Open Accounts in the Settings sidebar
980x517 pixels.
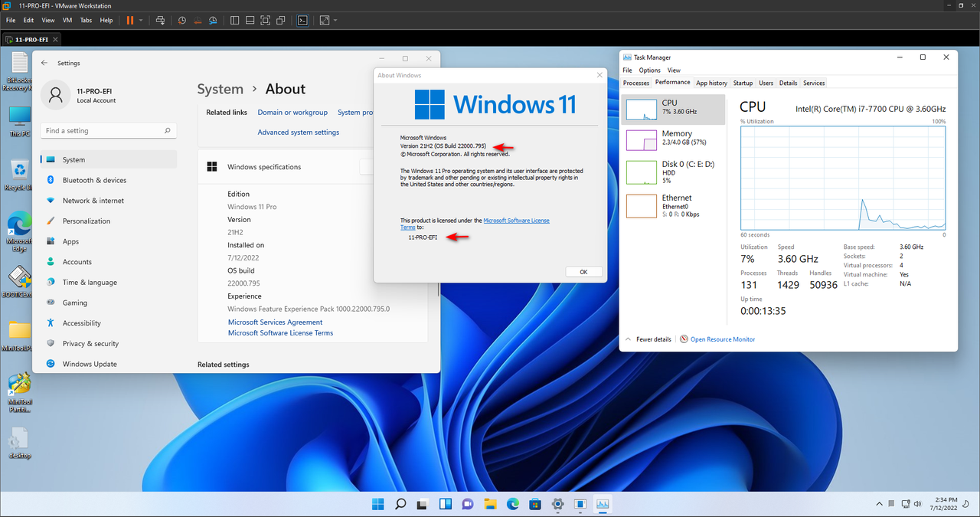(x=109, y=262)
